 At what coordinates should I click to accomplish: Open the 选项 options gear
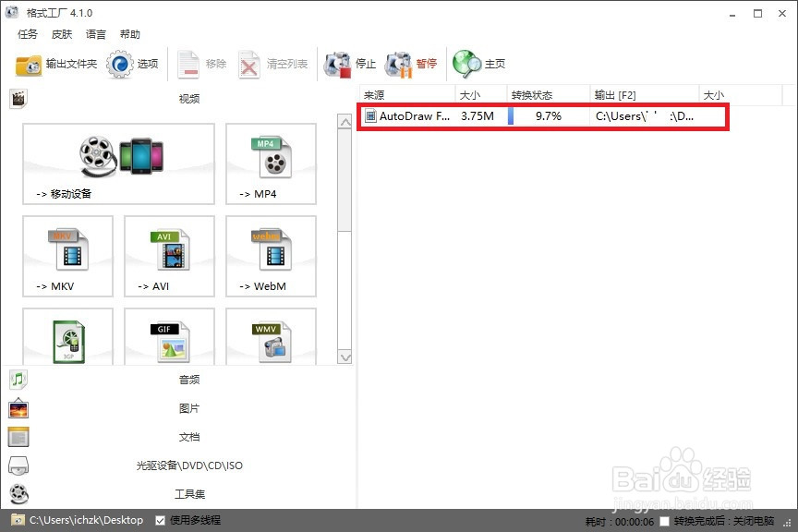click(132, 64)
